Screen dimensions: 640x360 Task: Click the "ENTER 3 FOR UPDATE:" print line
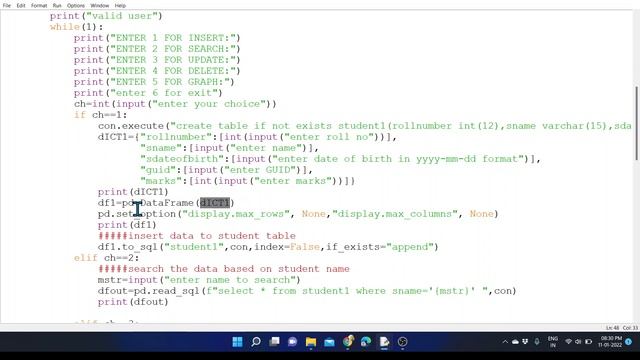(x=157, y=60)
